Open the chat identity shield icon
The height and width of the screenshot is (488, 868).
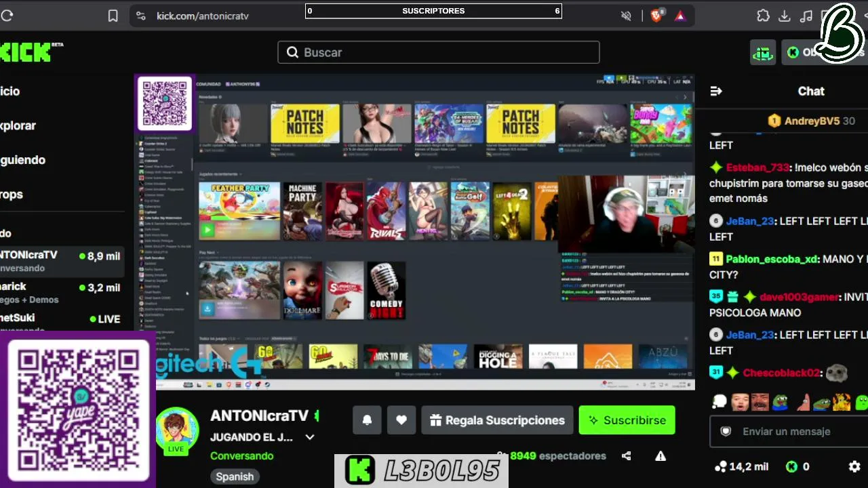point(726,432)
